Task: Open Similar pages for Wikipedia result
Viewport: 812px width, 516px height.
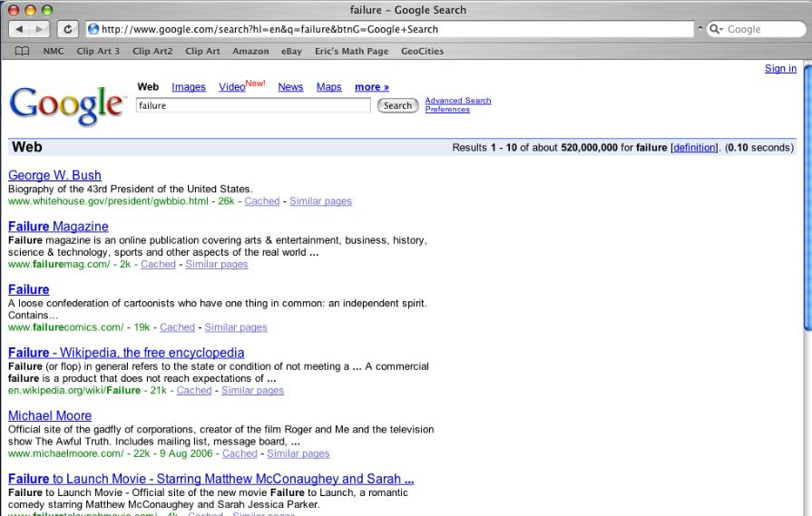Action: pos(253,390)
